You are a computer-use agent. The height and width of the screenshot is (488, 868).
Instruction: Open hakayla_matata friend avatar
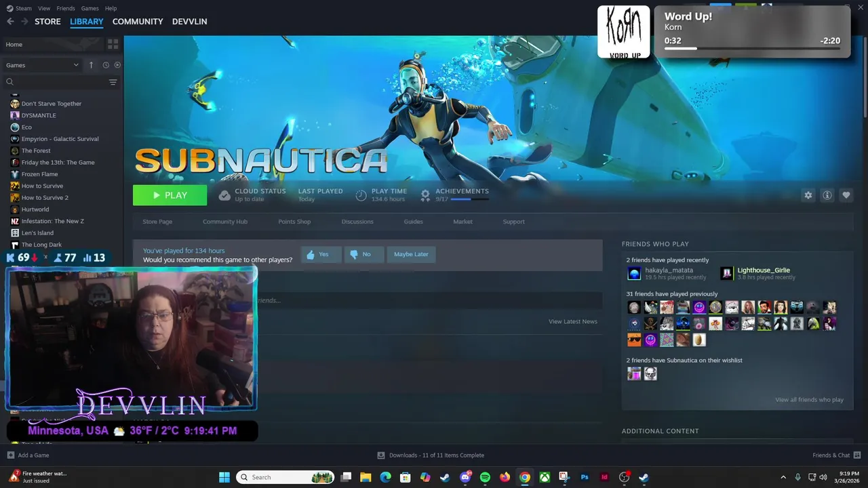634,273
